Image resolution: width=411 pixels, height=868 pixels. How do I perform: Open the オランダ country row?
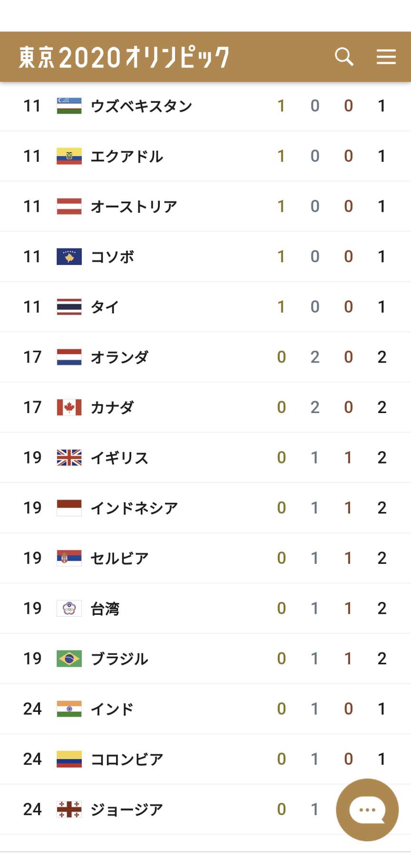tap(205, 357)
